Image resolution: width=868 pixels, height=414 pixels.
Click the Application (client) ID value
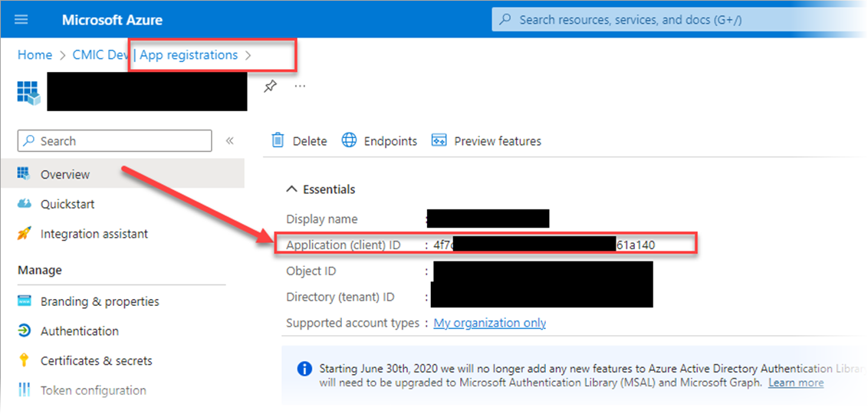[544, 245]
